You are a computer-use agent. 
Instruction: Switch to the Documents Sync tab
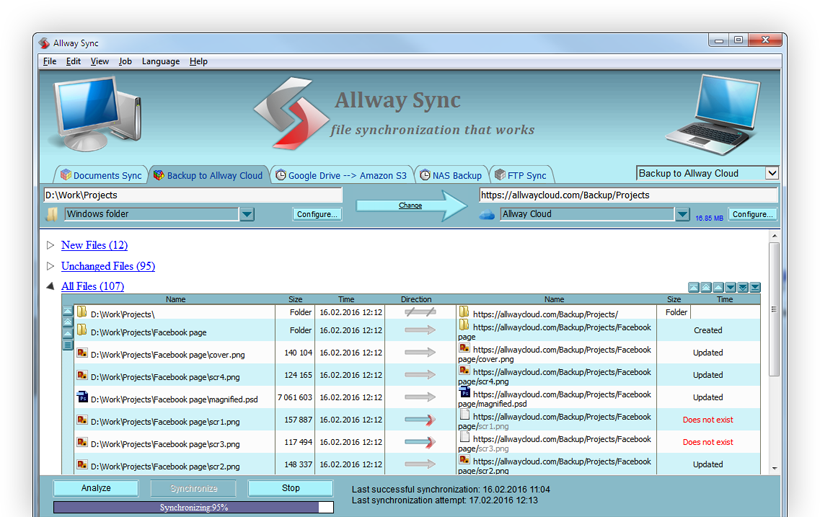(101, 175)
